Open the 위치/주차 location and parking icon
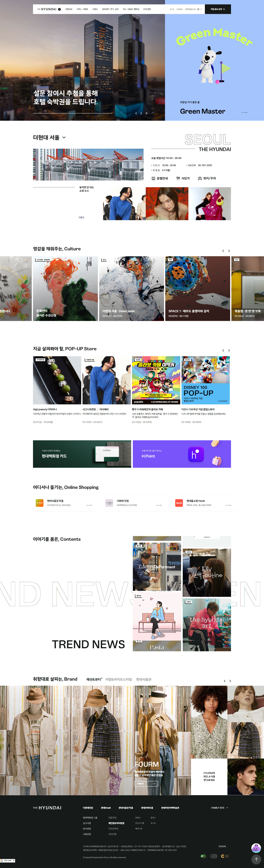This screenshot has width=264, height=868. (x=207, y=179)
